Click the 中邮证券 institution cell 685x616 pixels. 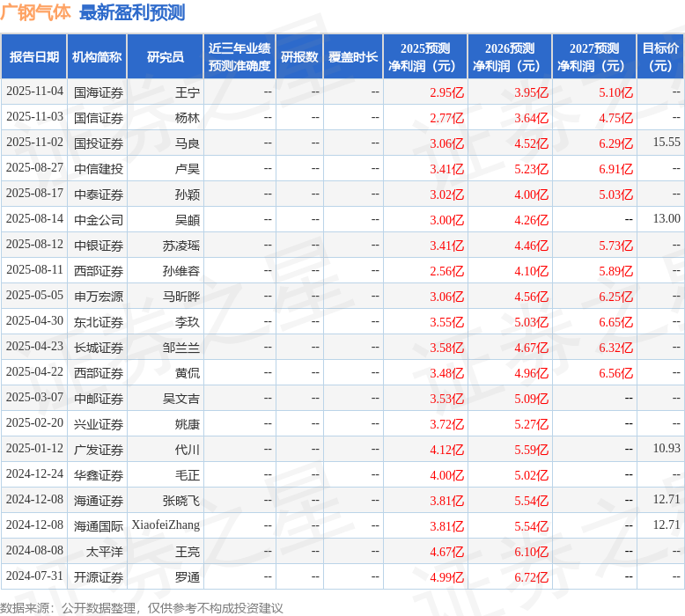point(99,399)
